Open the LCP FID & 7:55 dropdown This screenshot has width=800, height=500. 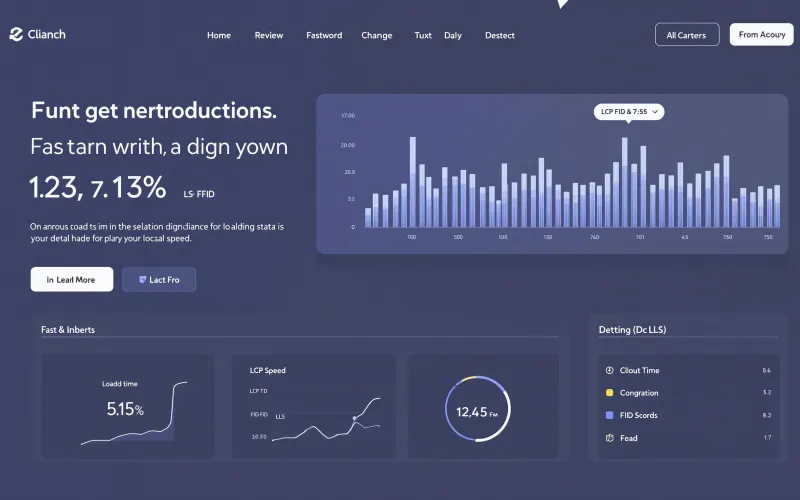pyautogui.click(x=629, y=112)
